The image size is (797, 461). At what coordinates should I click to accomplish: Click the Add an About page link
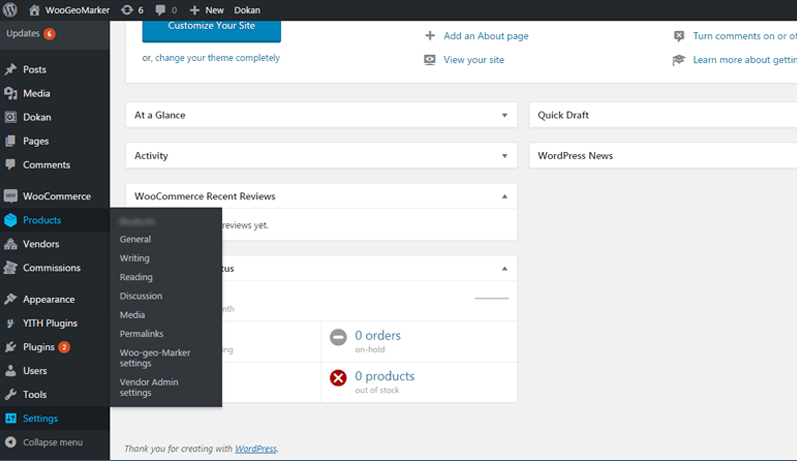tap(486, 36)
